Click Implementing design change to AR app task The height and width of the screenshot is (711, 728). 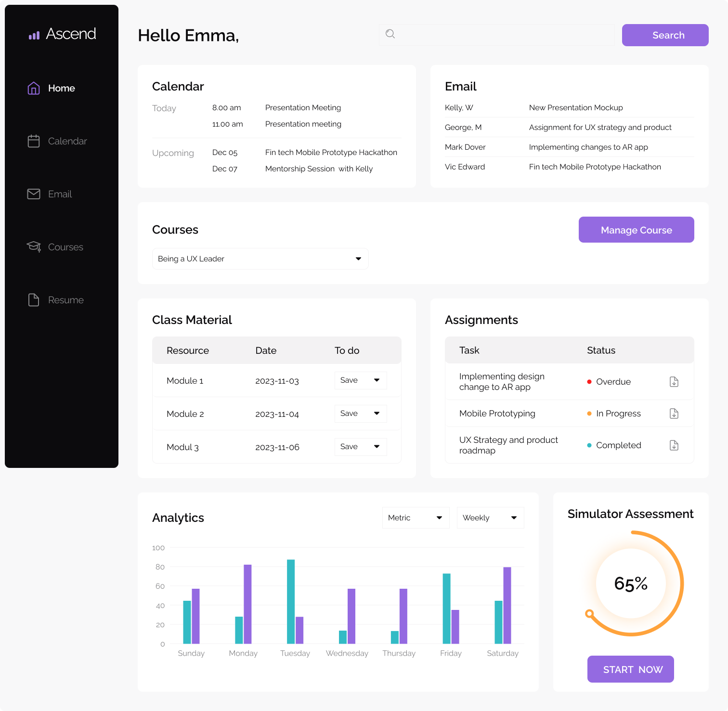click(x=502, y=382)
